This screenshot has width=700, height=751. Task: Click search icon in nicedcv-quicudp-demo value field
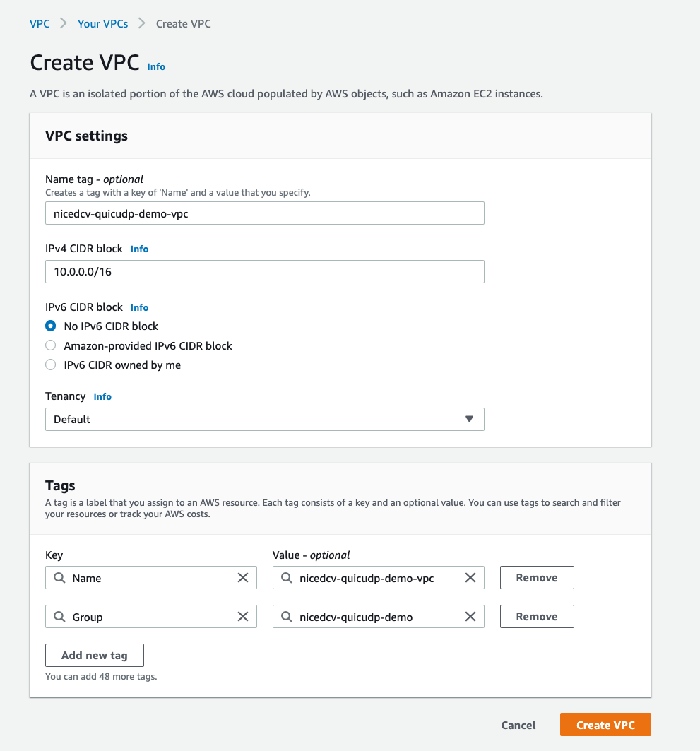pos(286,617)
